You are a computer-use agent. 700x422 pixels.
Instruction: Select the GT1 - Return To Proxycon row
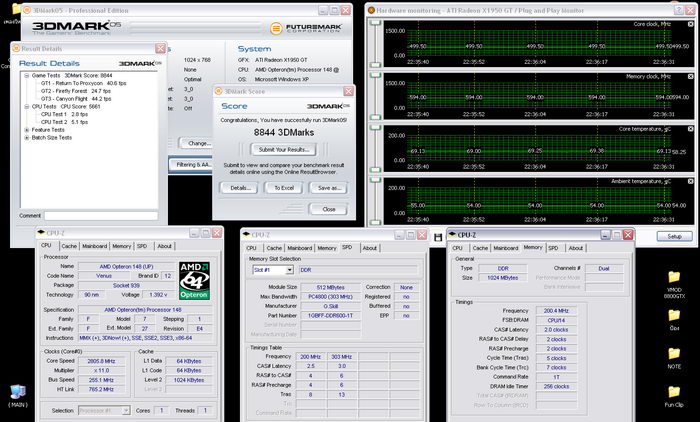point(83,84)
